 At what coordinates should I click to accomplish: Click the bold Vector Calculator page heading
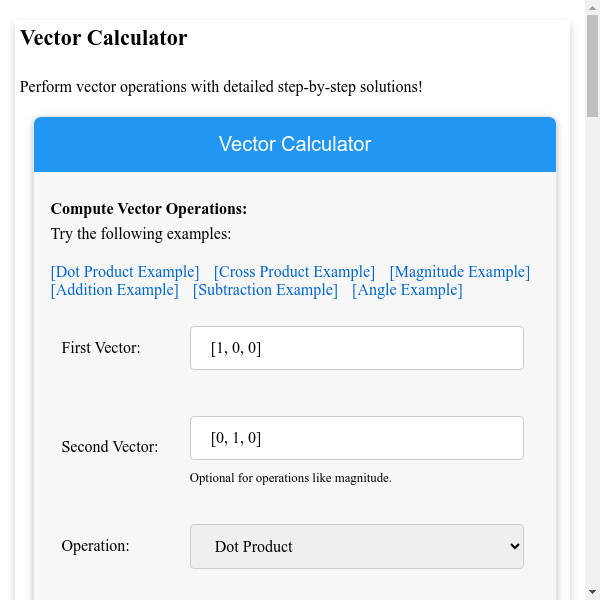coord(104,39)
